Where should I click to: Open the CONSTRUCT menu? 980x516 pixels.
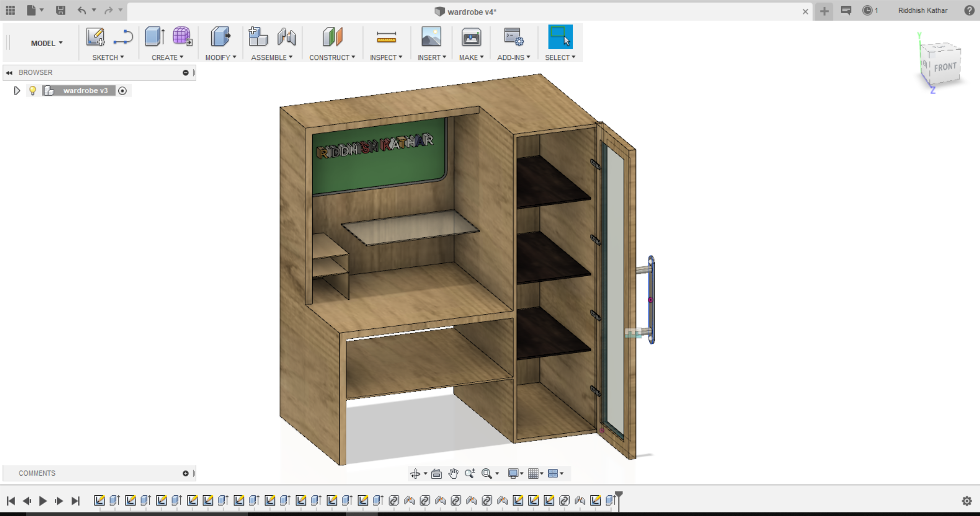click(332, 57)
